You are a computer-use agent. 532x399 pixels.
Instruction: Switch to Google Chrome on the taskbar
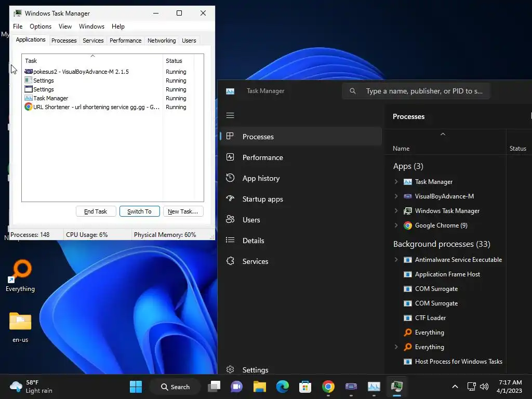pyautogui.click(x=328, y=387)
